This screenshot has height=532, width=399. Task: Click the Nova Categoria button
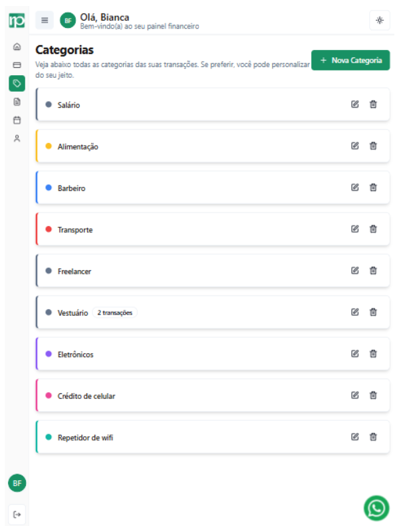[350, 60]
